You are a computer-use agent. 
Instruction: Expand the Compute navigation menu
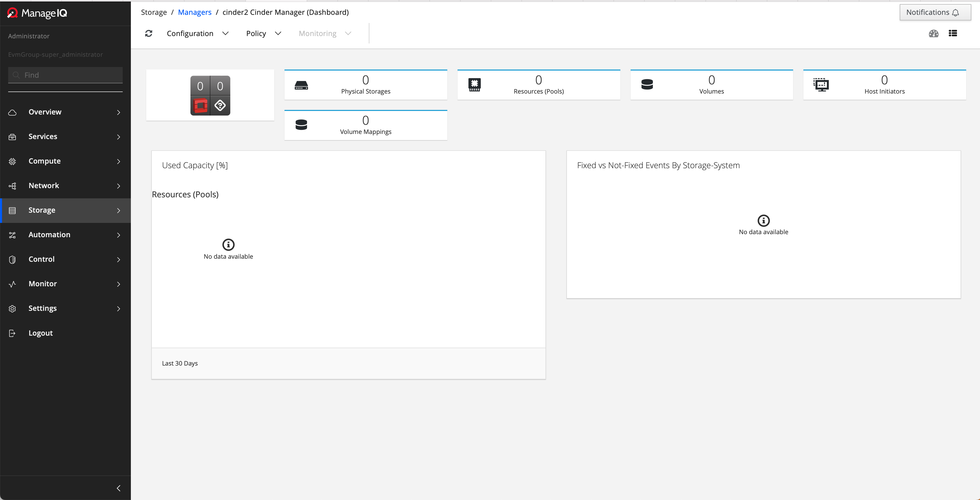44,161
